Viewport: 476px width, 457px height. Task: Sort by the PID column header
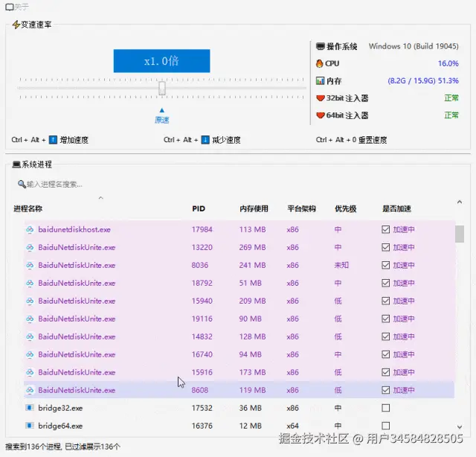pos(199,208)
